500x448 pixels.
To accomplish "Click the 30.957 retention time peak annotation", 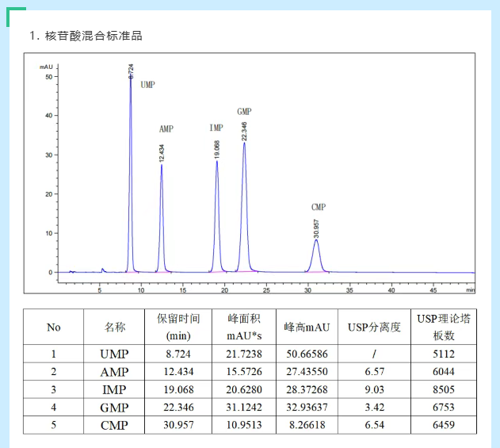I will [x=316, y=228].
